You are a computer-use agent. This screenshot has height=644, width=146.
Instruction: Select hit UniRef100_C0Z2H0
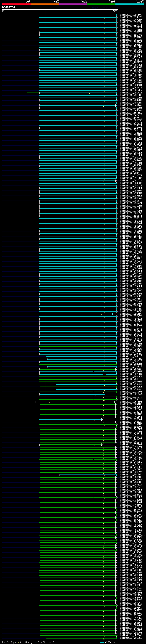[x=131, y=374]
